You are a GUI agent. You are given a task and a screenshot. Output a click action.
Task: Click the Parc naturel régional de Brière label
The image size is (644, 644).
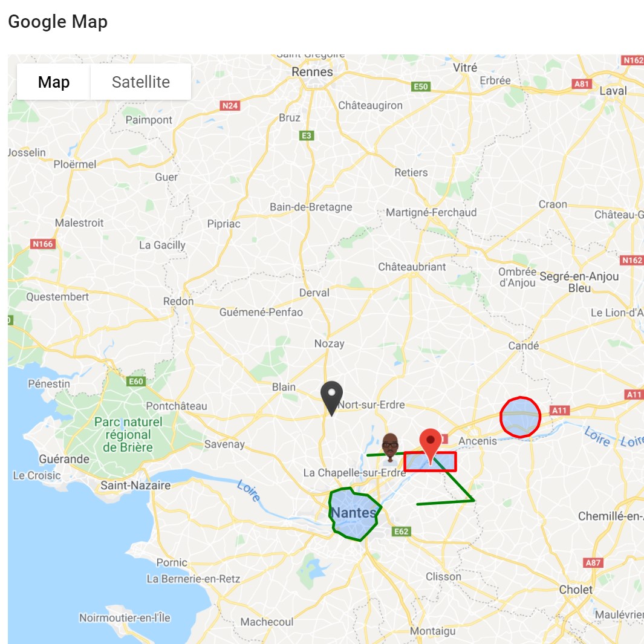click(x=128, y=435)
